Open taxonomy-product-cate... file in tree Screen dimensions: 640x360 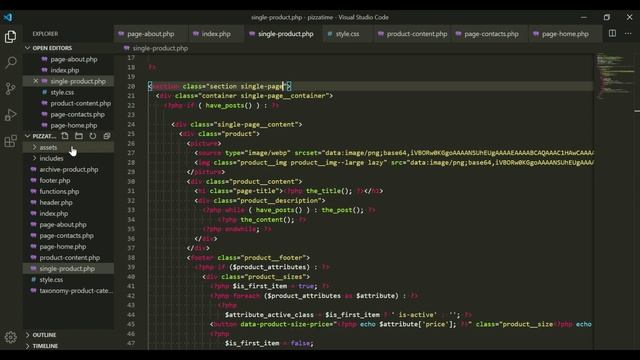coord(68,291)
